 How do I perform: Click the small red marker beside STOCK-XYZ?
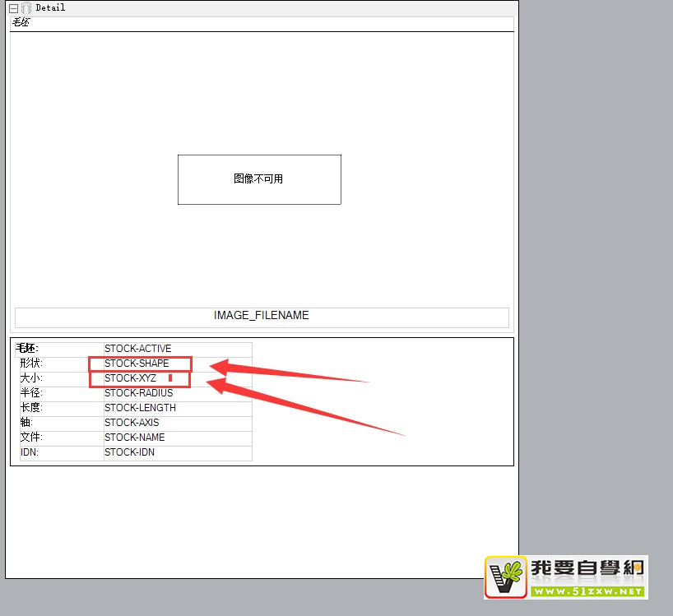coord(170,378)
